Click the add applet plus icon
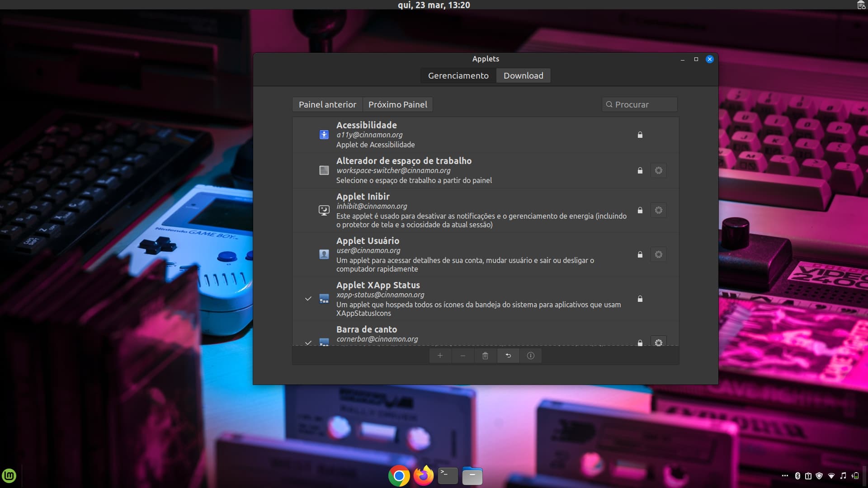This screenshot has height=488, width=868. coord(440,356)
